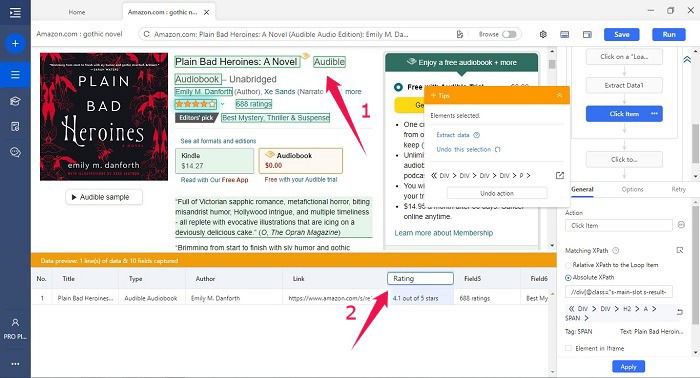Click the Audible Audiobook table cell
The width and height of the screenshot is (700, 378).
[151, 298]
